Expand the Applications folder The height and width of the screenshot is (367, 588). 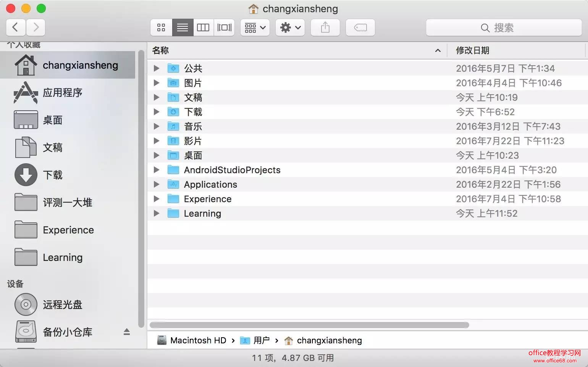point(156,184)
